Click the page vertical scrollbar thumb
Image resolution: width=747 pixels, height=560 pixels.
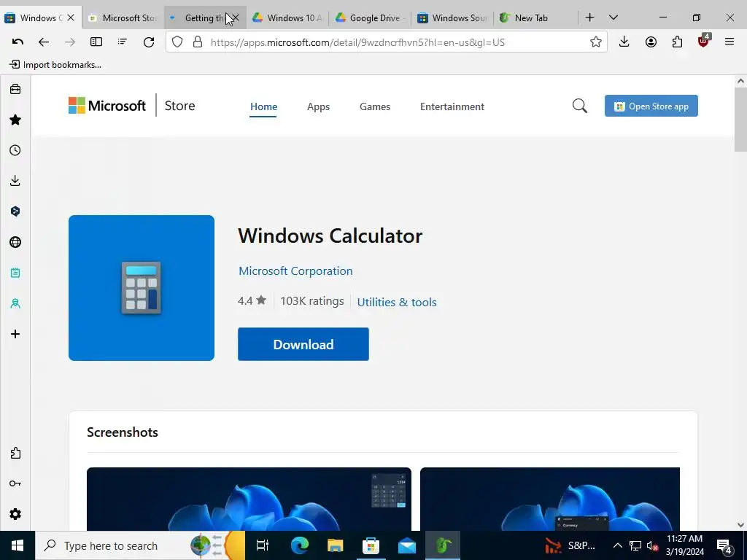click(740, 120)
